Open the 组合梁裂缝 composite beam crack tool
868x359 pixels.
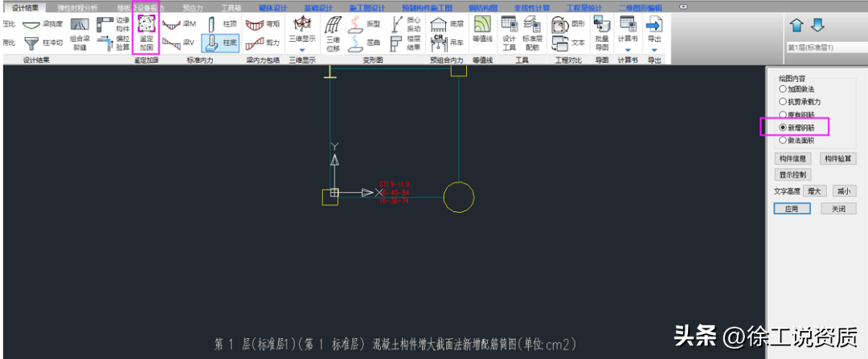[80, 35]
